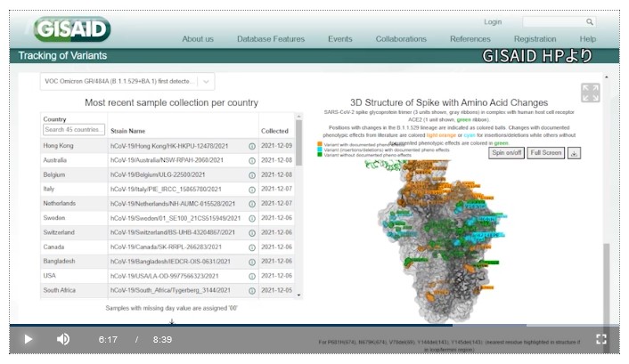Open the VOC Omicron variant dropdown

pyautogui.click(x=207, y=82)
